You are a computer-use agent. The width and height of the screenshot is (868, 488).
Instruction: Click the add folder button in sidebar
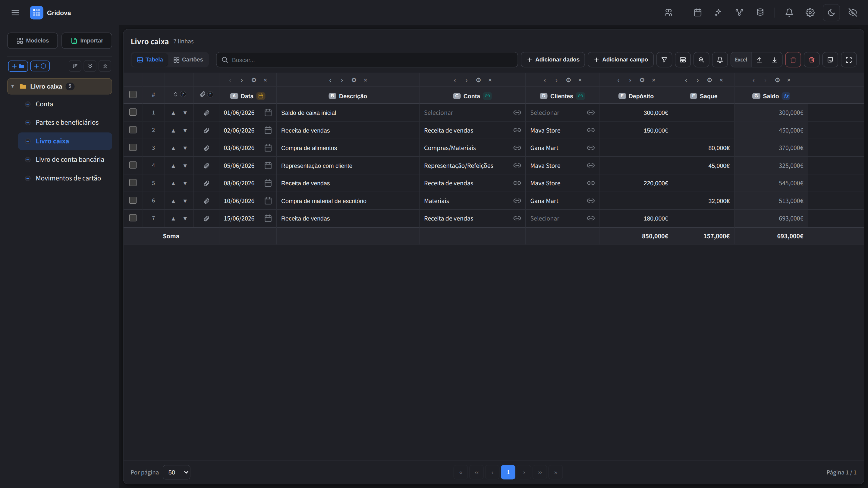coord(18,66)
